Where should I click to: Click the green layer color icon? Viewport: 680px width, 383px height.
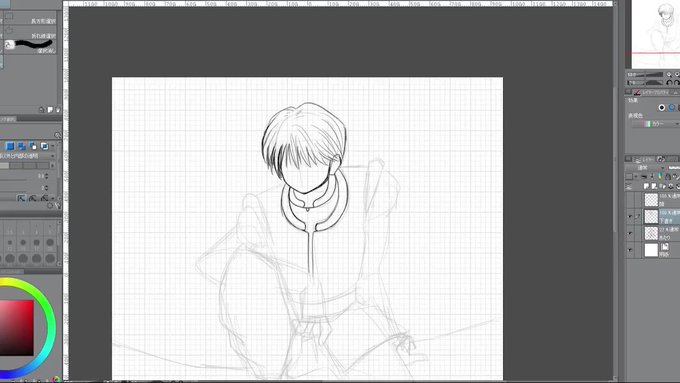(x=660, y=176)
